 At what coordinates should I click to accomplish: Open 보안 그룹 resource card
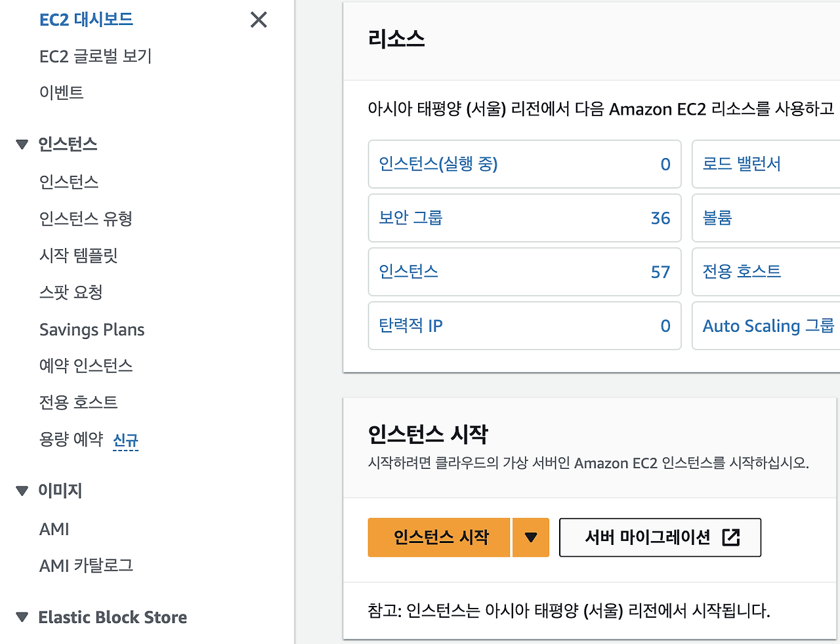coord(525,218)
